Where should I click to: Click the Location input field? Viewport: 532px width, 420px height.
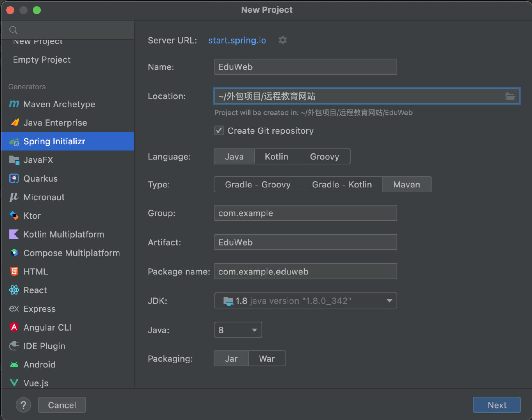coord(366,96)
